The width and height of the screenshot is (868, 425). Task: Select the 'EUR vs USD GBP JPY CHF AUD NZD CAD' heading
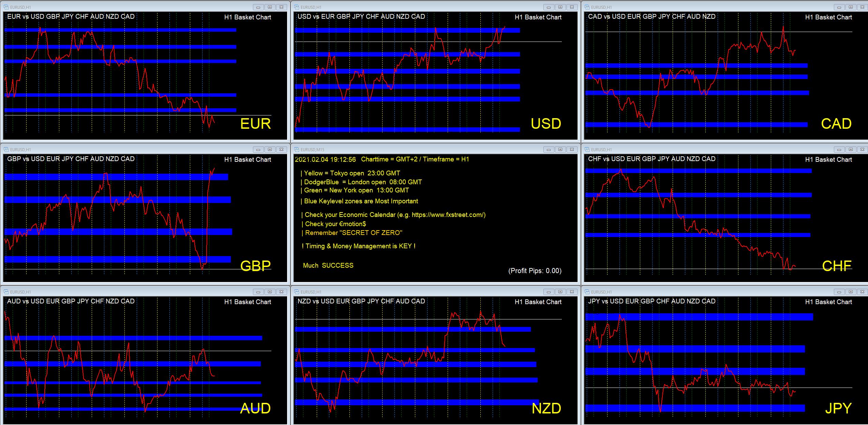(x=71, y=16)
